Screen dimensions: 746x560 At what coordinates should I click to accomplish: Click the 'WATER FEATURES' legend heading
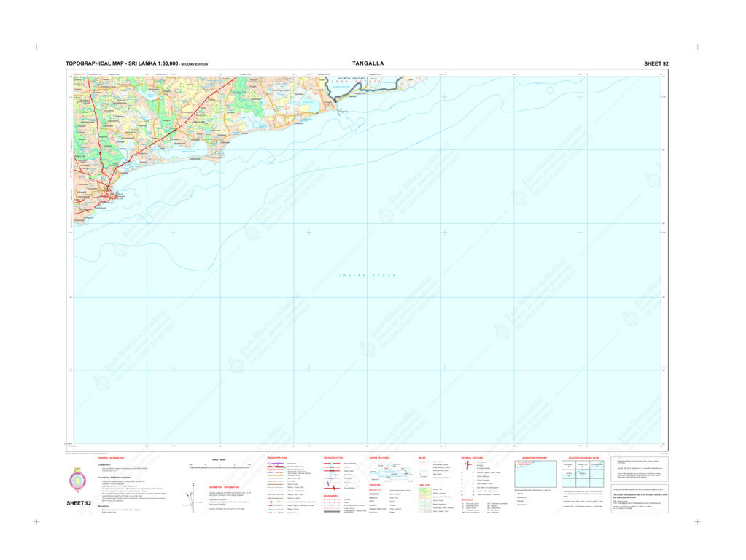(x=379, y=458)
